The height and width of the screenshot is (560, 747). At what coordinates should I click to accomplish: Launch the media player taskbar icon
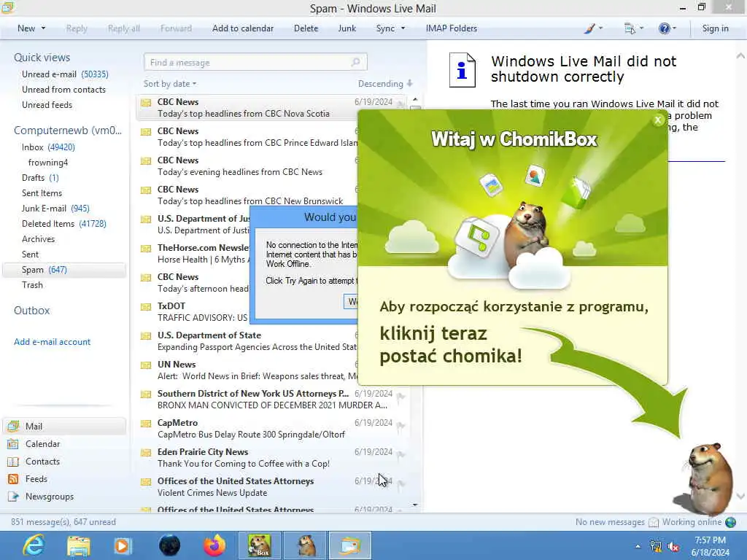click(x=123, y=545)
